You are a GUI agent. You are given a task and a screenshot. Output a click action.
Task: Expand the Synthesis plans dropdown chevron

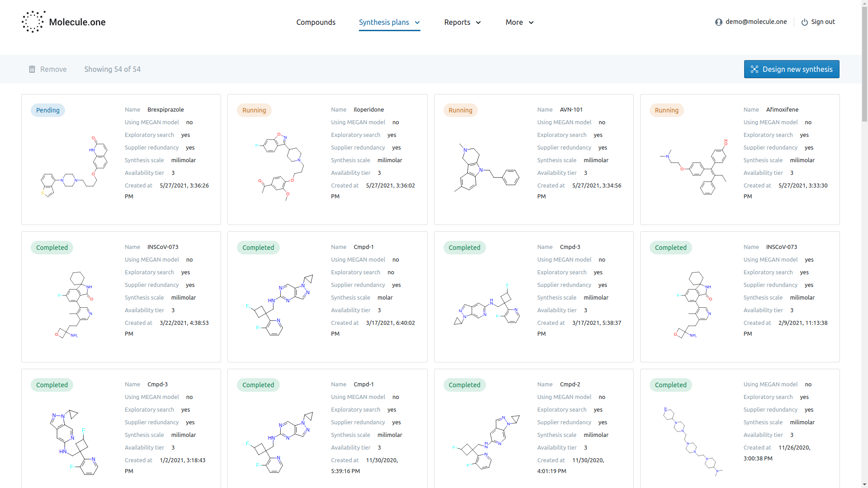417,23
